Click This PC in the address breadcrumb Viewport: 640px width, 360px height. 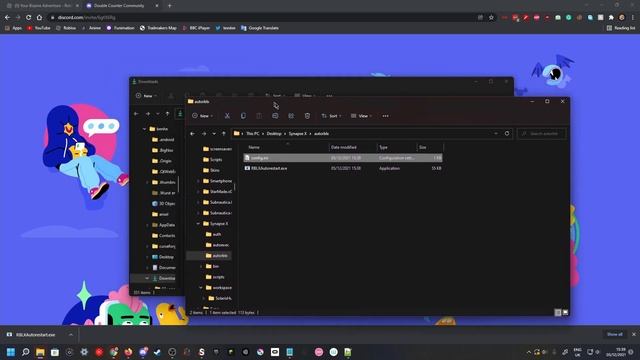(253, 133)
